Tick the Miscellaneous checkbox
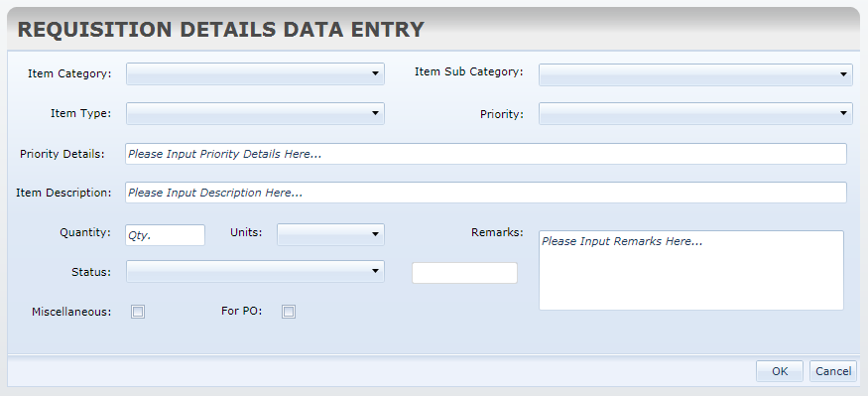Screen dimensions: 868x396 138,312
